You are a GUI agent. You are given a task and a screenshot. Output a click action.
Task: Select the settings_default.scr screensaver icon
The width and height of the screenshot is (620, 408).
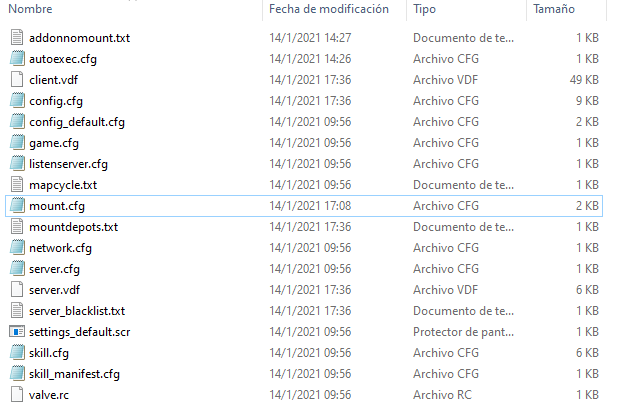17,332
